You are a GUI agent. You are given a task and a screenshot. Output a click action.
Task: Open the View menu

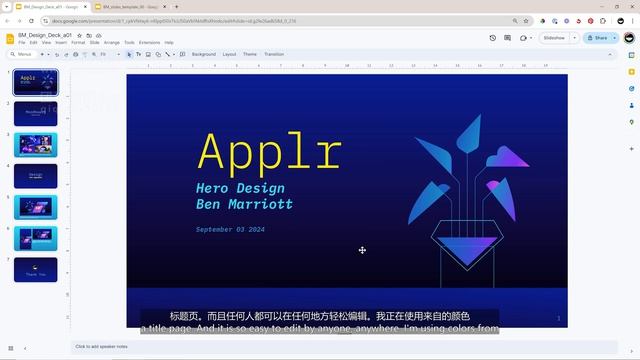coord(47,42)
